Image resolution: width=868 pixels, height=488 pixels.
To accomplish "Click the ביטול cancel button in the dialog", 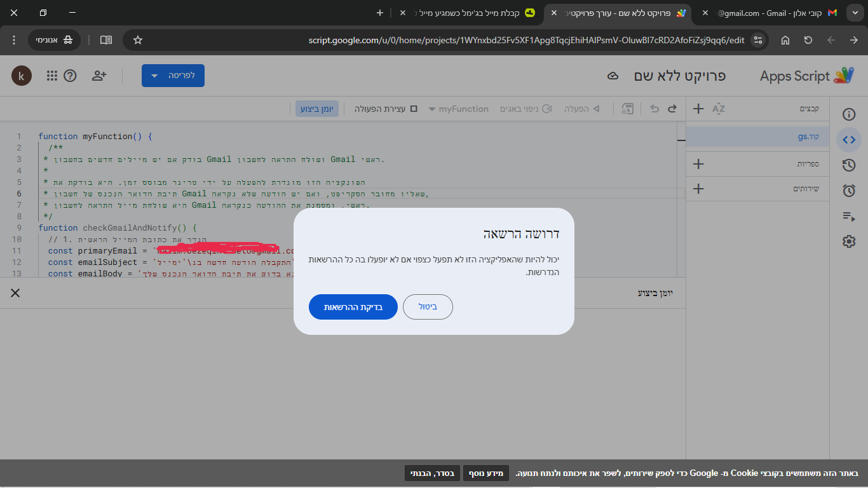I will [428, 307].
